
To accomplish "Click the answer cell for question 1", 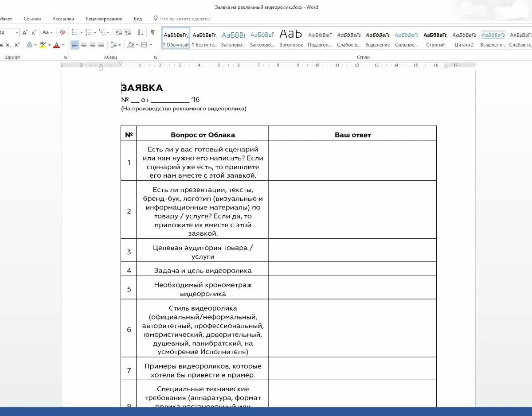I will coord(352,160).
